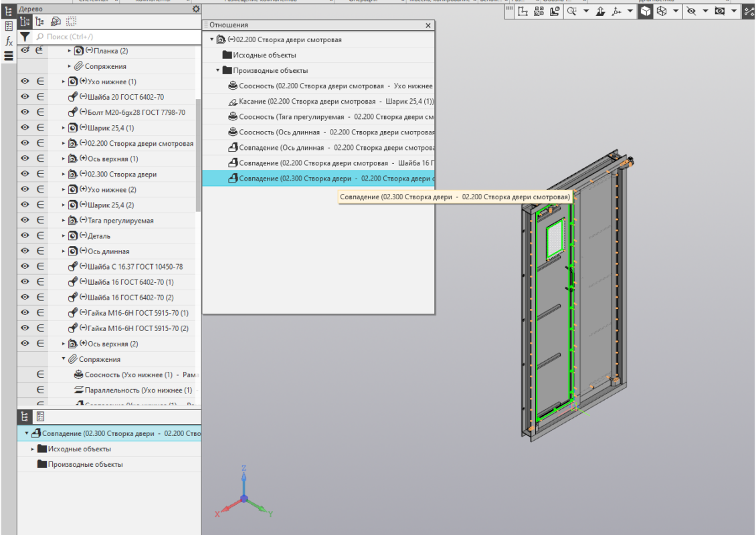
Task: Select the model tree tab in the left sidebar
Action: click(9, 11)
